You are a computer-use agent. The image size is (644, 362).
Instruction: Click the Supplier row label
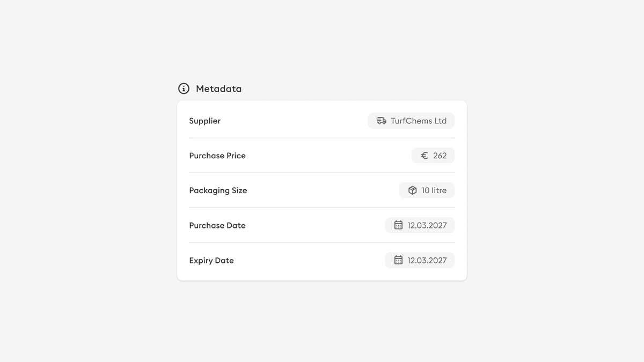(204, 121)
